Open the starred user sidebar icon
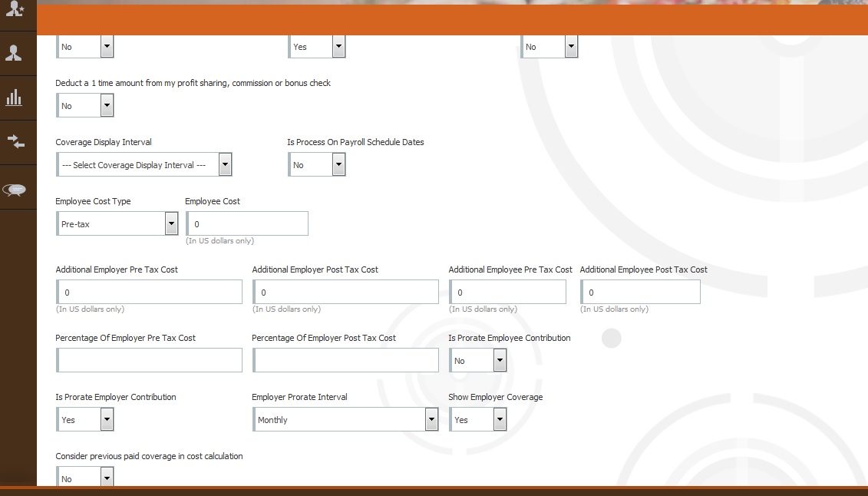The image size is (868, 496). pyautogui.click(x=15, y=9)
